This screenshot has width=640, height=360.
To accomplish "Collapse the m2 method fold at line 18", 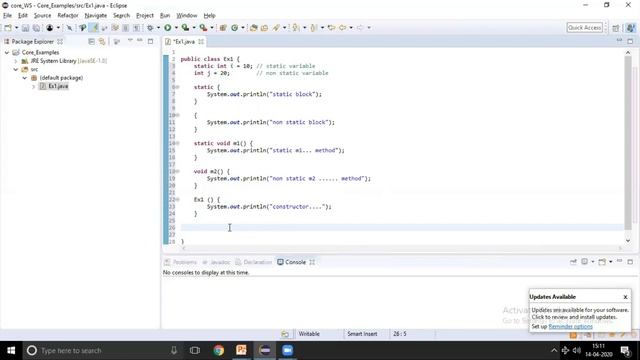I will [178, 171].
